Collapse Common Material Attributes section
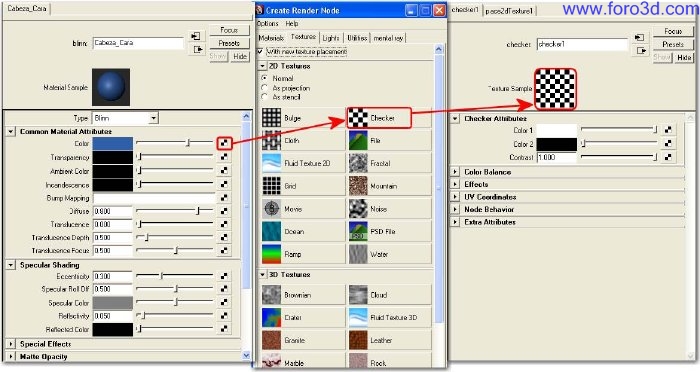This screenshot has width=700, height=372. coord(10,132)
